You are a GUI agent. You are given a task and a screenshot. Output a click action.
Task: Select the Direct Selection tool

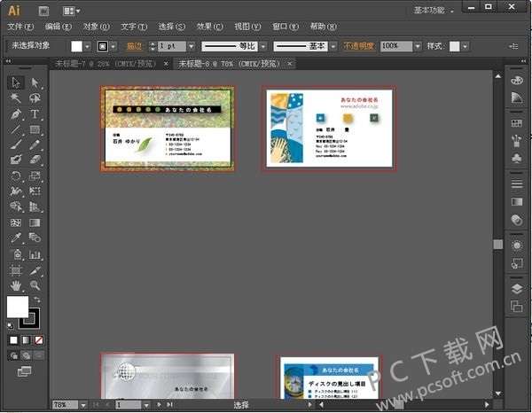(x=35, y=82)
